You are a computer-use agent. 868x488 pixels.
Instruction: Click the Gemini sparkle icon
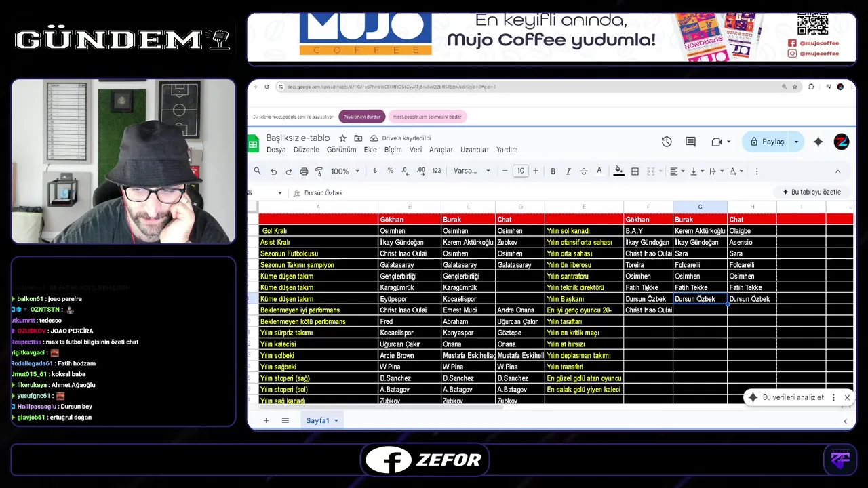point(818,142)
